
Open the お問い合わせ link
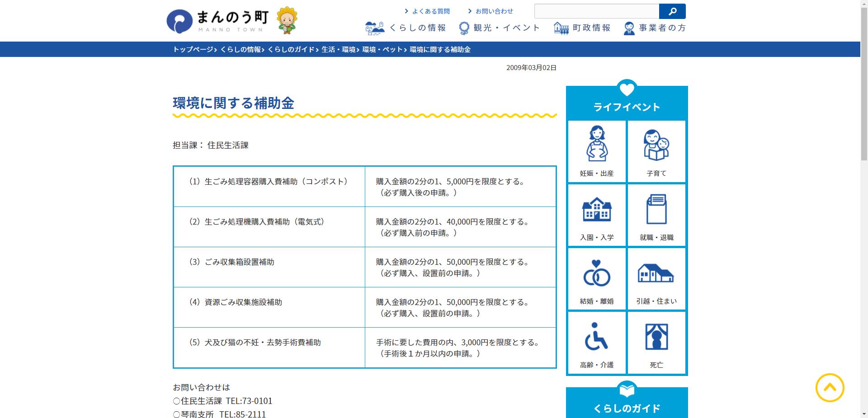[x=494, y=11]
